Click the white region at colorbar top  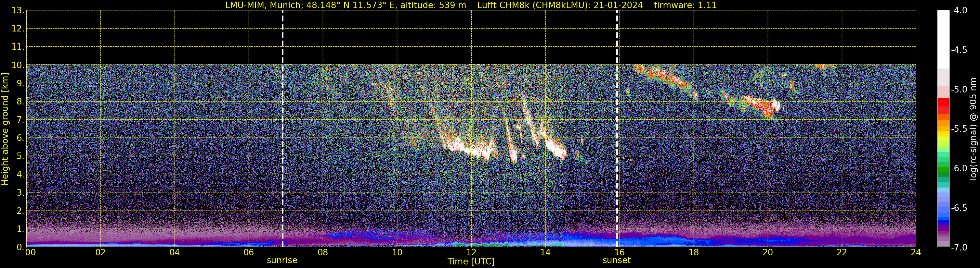pyautogui.click(x=943, y=39)
